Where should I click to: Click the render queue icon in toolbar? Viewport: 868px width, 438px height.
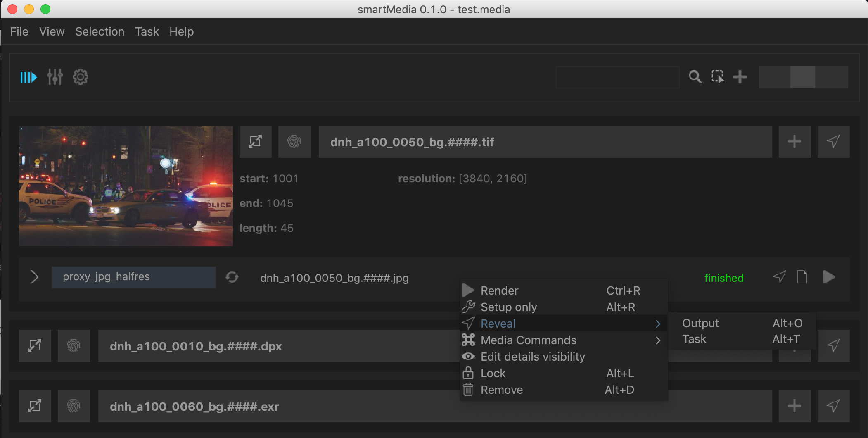[28, 77]
